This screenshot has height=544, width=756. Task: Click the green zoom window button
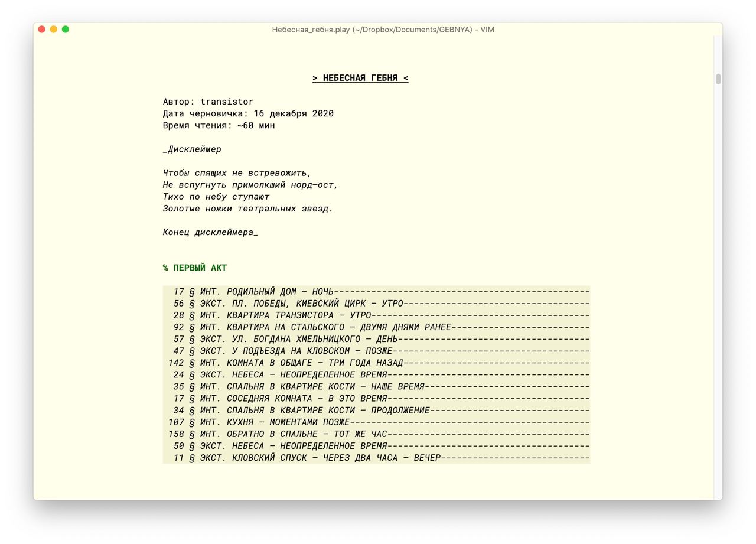(66, 29)
